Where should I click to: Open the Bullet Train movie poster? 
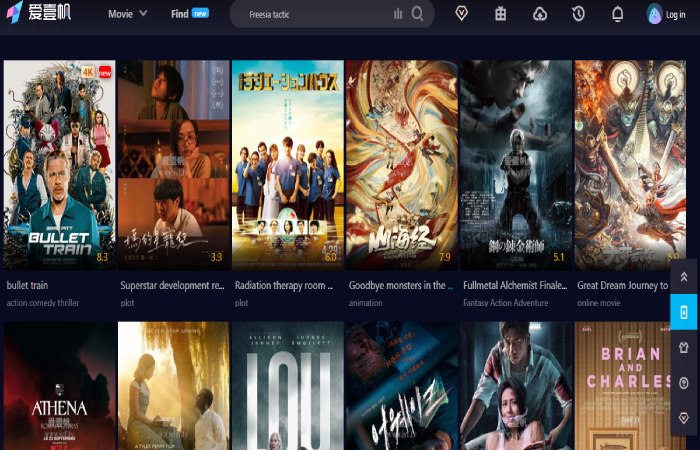pyautogui.click(x=59, y=165)
